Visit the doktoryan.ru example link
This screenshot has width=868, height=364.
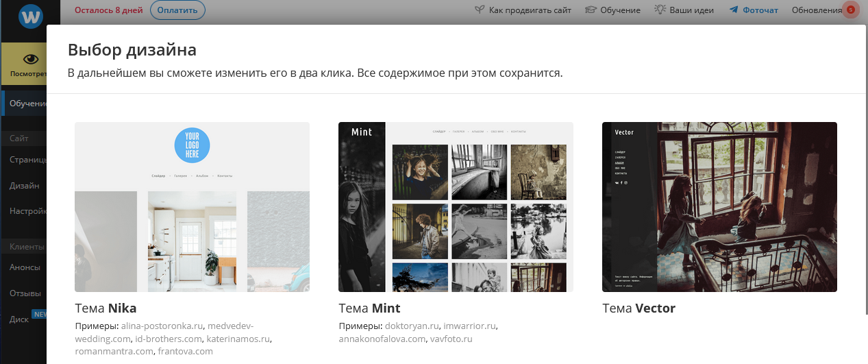click(412, 326)
